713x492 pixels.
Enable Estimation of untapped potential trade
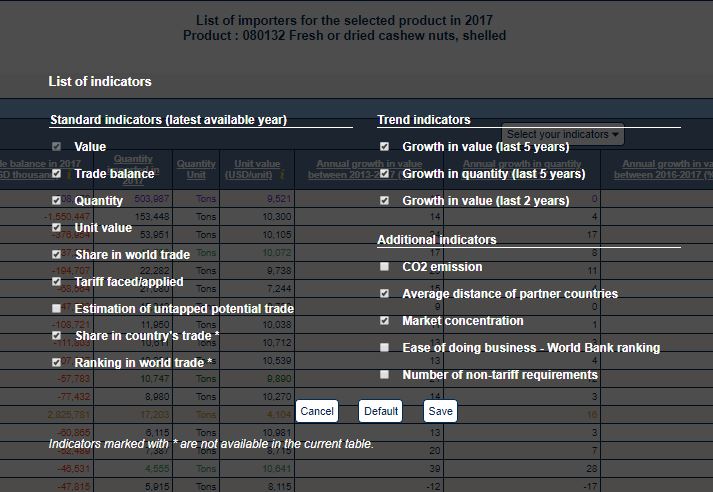pyautogui.click(x=57, y=309)
